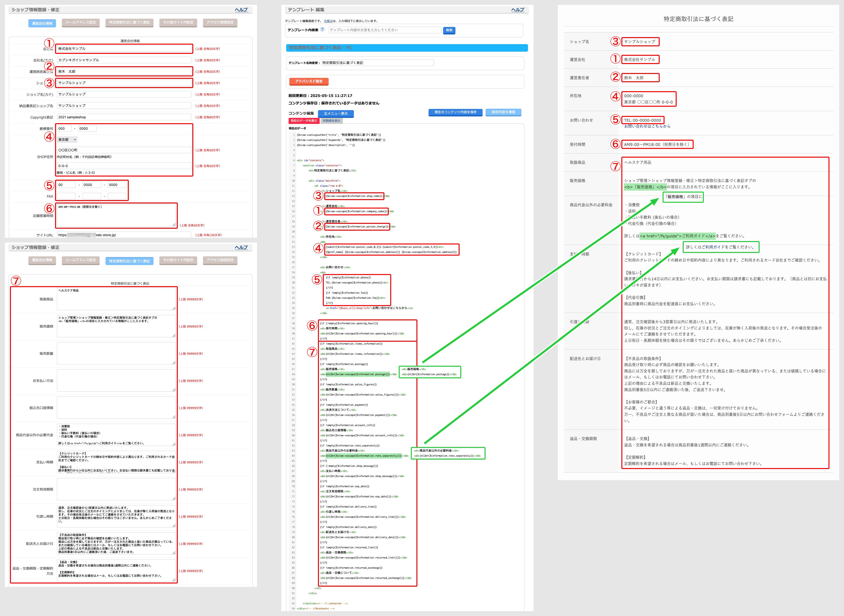This screenshot has width=844, height=616.
Task: Click the 引渡し時期 textarea
Action: (x=116, y=516)
